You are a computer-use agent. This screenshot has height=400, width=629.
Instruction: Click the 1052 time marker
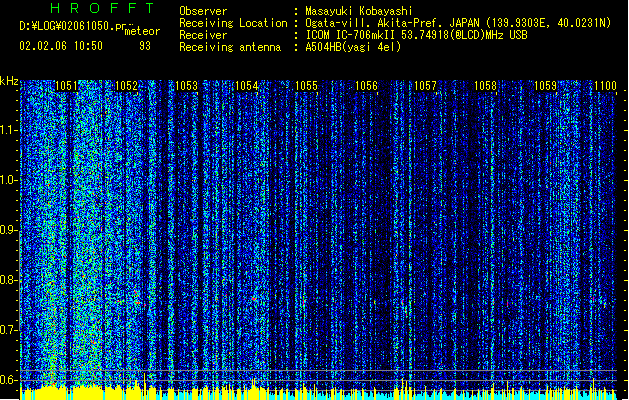click(x=126, y=86)
